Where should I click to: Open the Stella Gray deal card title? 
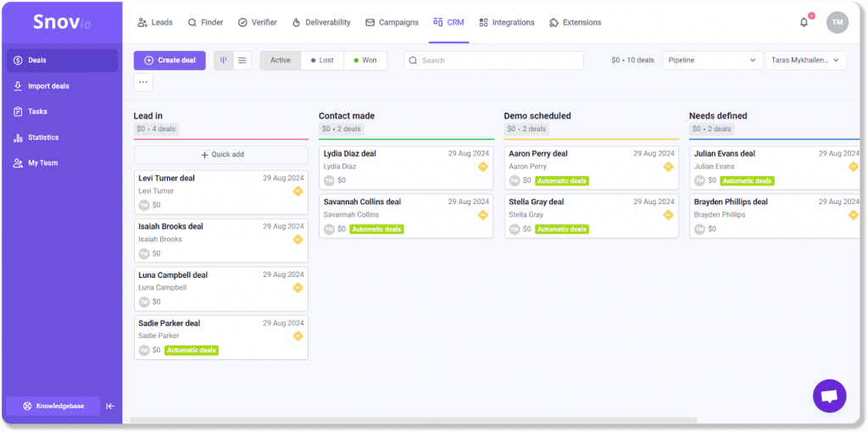pyautogui.click(x=537, y=202)
